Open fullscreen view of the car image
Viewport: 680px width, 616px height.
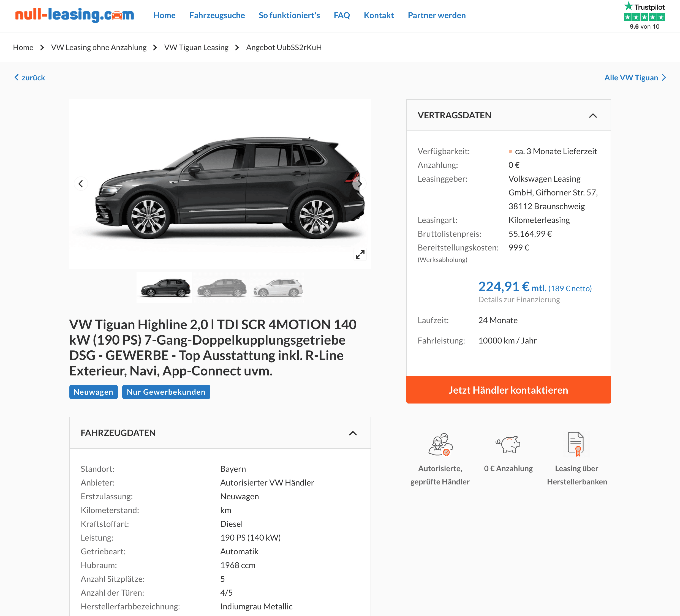pos(360,254)
